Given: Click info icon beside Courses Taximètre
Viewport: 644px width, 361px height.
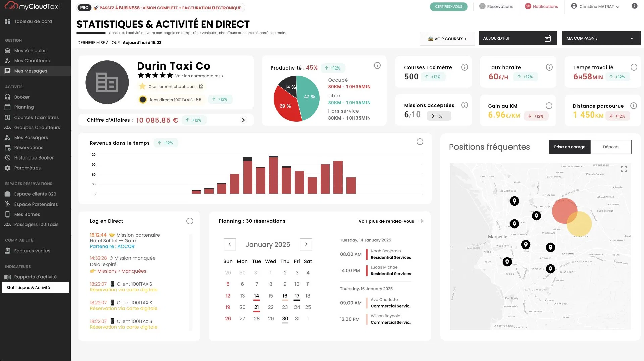Looking at the screenshot, I should [465, 67].
